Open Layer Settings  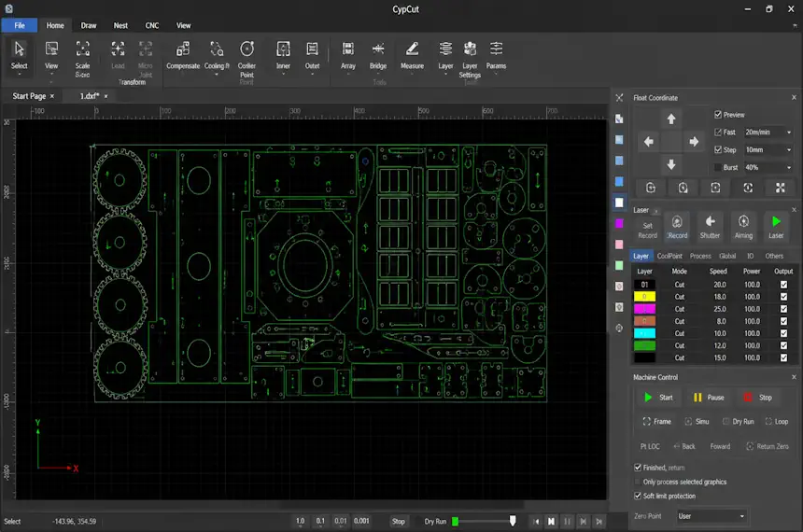470,59
